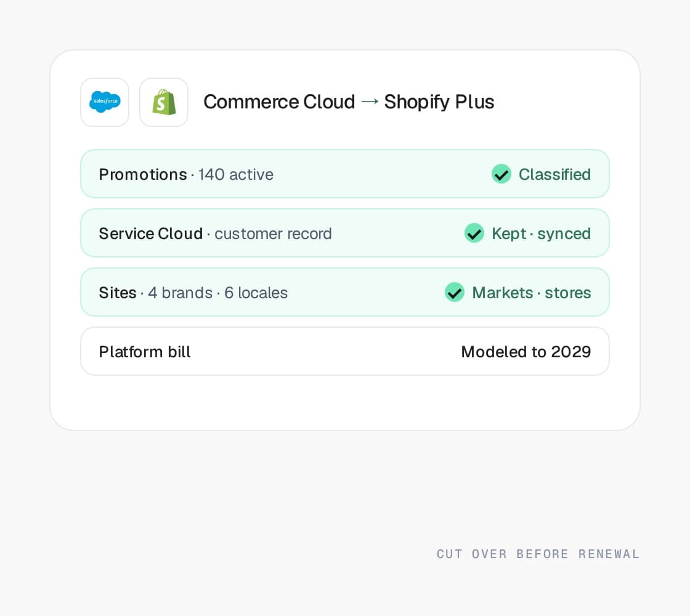Image resolution: width=690 pixels, height=616 pixels.
Task: Click the "Kept · synced" status text
Action: 542,233
